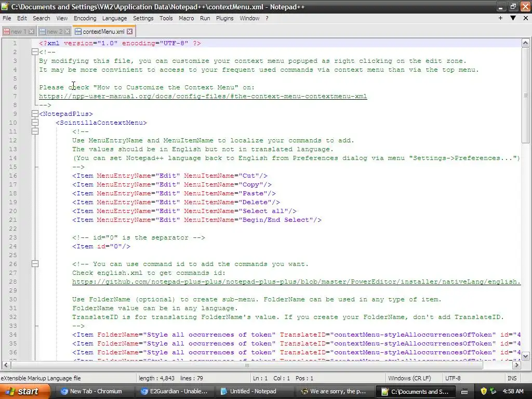Click the keyboard icon in system tray
Viewport: 532px width, 399px height.
click(464, 392)
